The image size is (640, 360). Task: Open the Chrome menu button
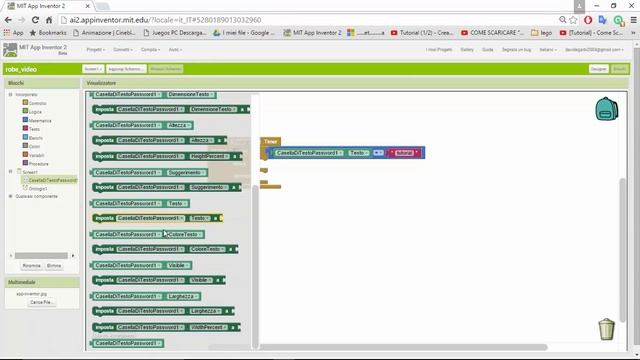(x=633, y=20)
